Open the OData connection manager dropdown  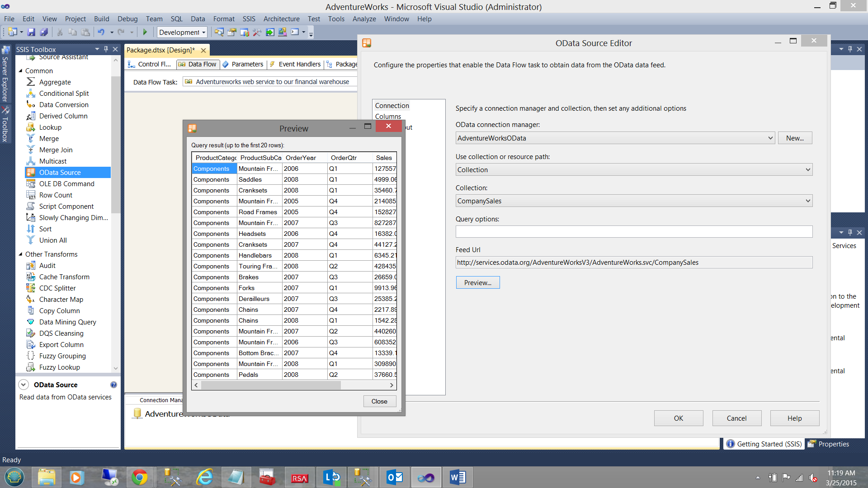[x=770, y=138]
